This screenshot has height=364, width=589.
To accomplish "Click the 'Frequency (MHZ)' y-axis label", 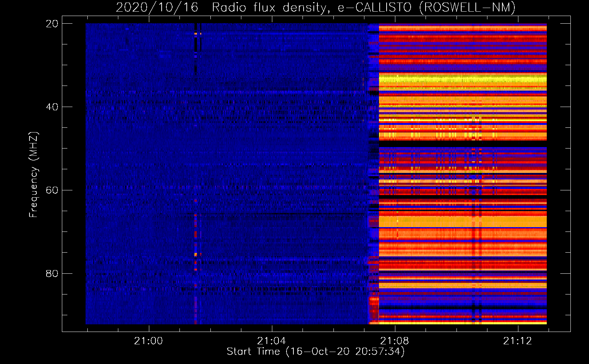I will click(33, 175).
